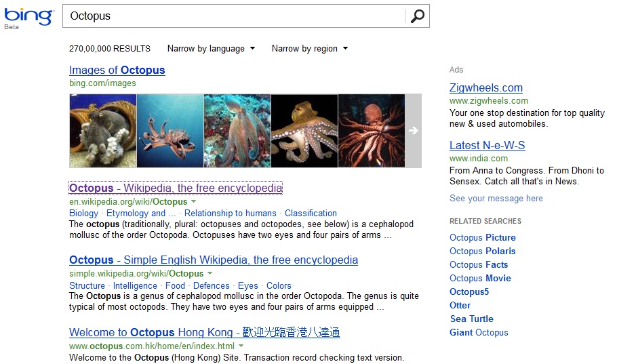Open the Defences deep link
The width and height of the screenshot is (617, 364).
tap(212, 285)
